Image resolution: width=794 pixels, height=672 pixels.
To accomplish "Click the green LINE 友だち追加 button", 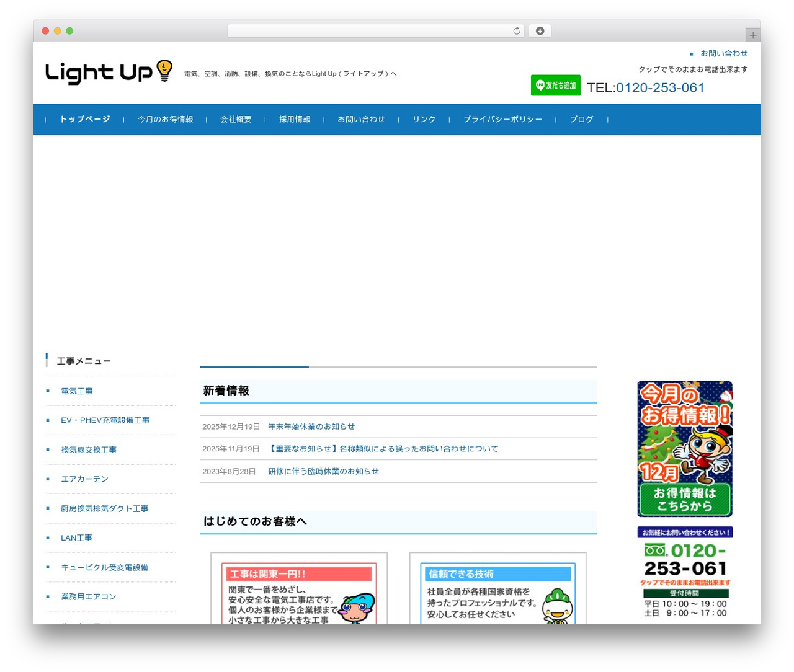I will [555, 86].
